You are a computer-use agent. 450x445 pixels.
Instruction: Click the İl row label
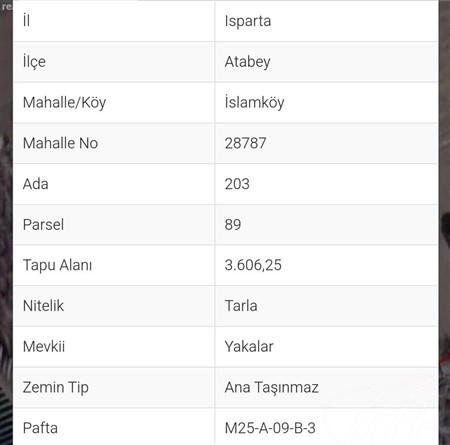[x=26, y=21]
